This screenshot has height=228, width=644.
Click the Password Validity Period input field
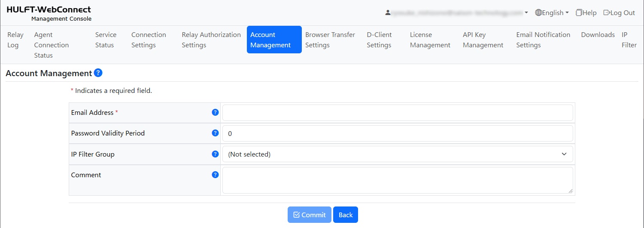tap(397, 133)
